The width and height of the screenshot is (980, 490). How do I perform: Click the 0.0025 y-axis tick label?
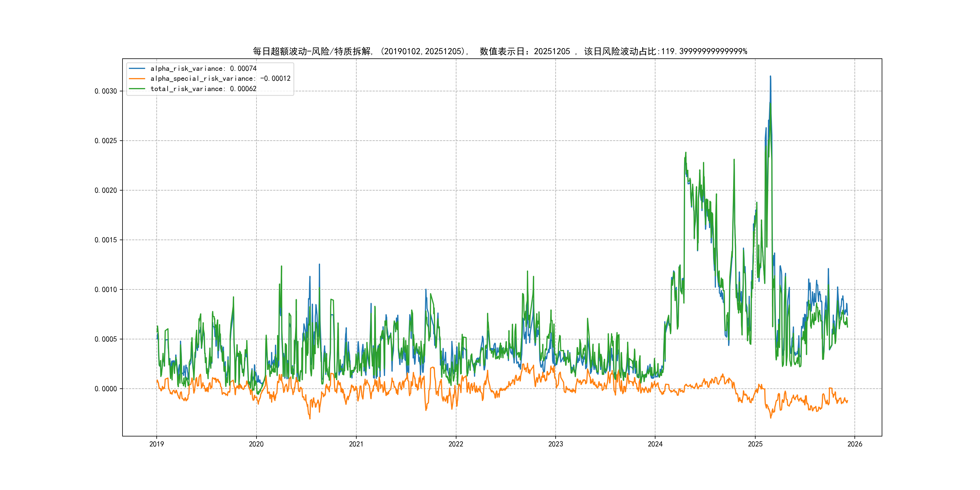click(x=105, y=141)
